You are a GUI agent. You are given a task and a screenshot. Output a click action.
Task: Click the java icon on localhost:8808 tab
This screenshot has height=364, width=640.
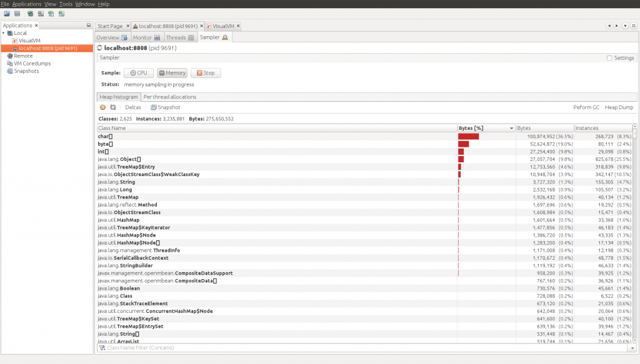136,26
